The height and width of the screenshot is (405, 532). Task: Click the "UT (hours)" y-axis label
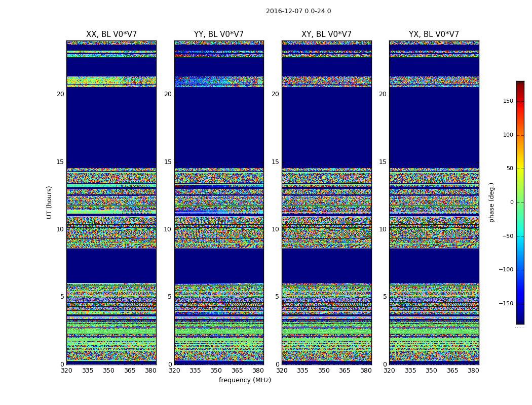(x=49, y=202)
